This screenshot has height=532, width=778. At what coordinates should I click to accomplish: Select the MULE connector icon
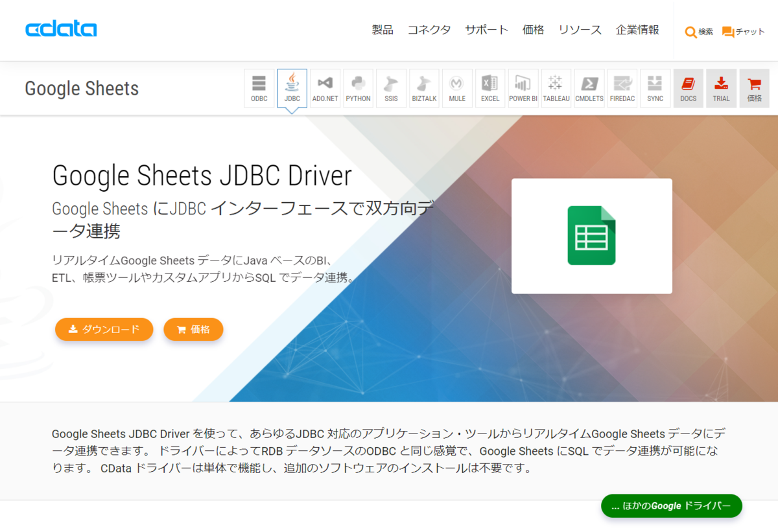click(457, 88)
